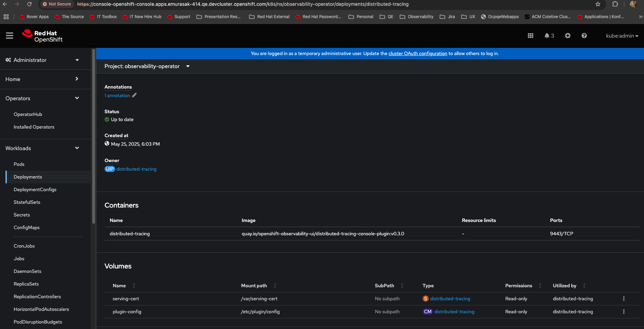The width and height of the screenshot is (644, 329).
Task: Open browser extensions puzzle icon
Action: 615,4
